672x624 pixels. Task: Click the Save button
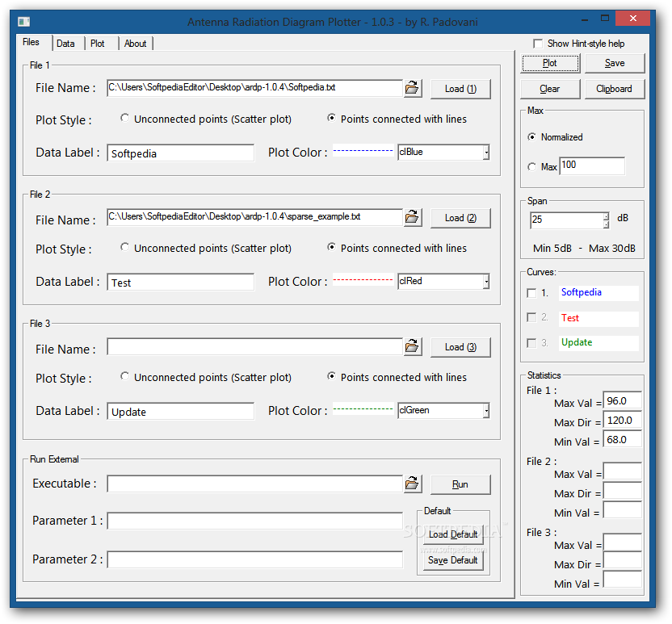pos(615,64)
